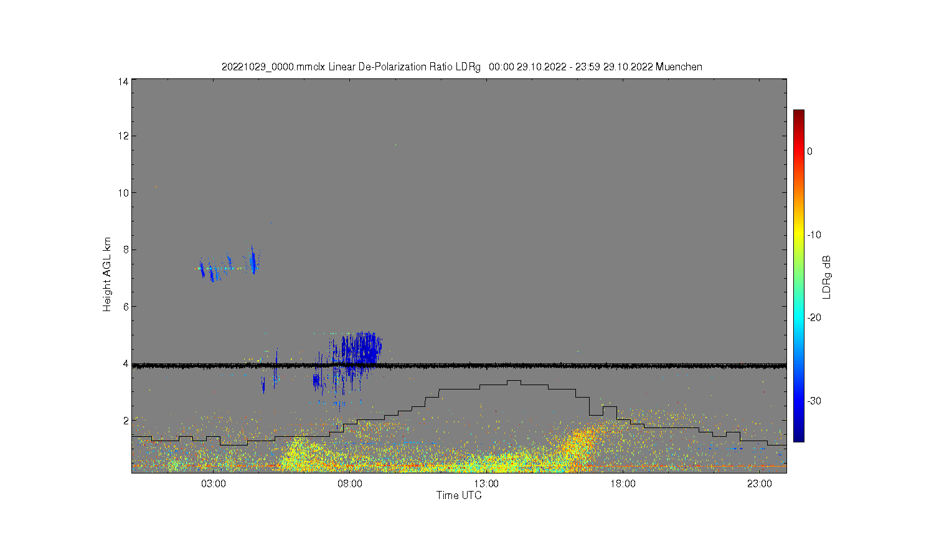Click the 12 km height tick label
This screenshot has height=560, width=934.
click(123, 136)
